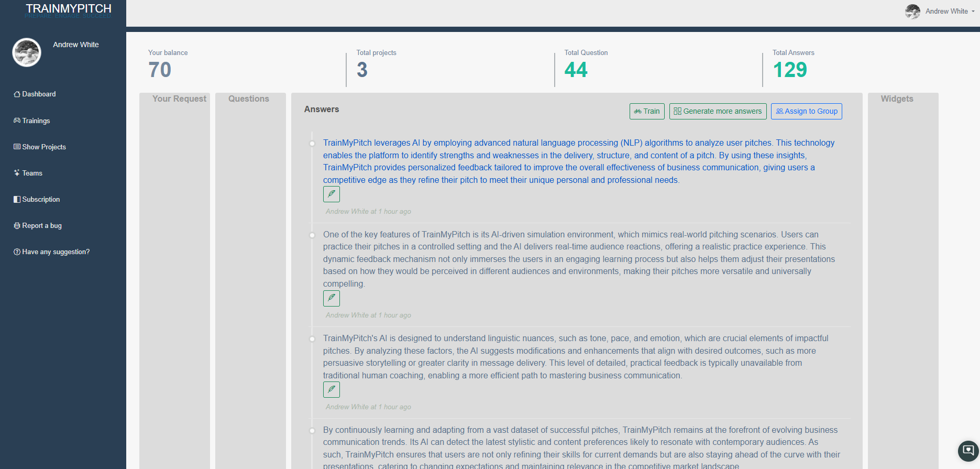Screen dimensions: 980x469
Task: Edit the linguistic nuances answer
Action: (332, 389)
